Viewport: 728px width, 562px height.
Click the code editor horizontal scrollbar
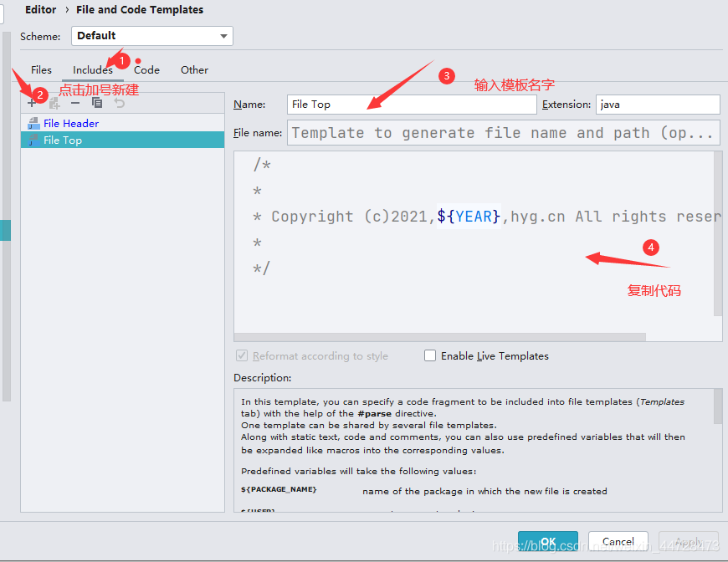(439, 337)
